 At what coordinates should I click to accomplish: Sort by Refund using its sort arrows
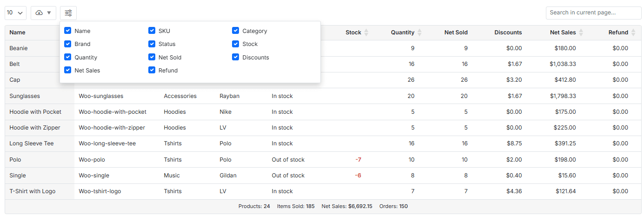point(633,33)
